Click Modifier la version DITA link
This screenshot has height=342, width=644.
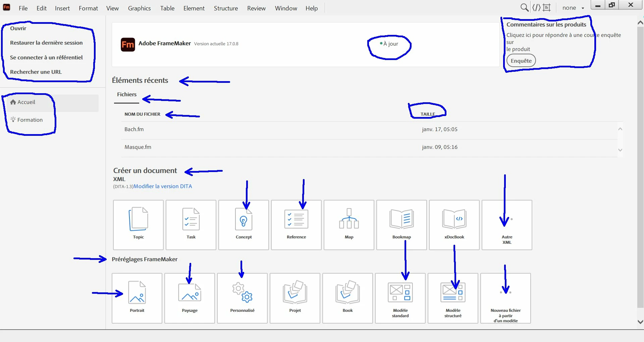pos(163,186)
